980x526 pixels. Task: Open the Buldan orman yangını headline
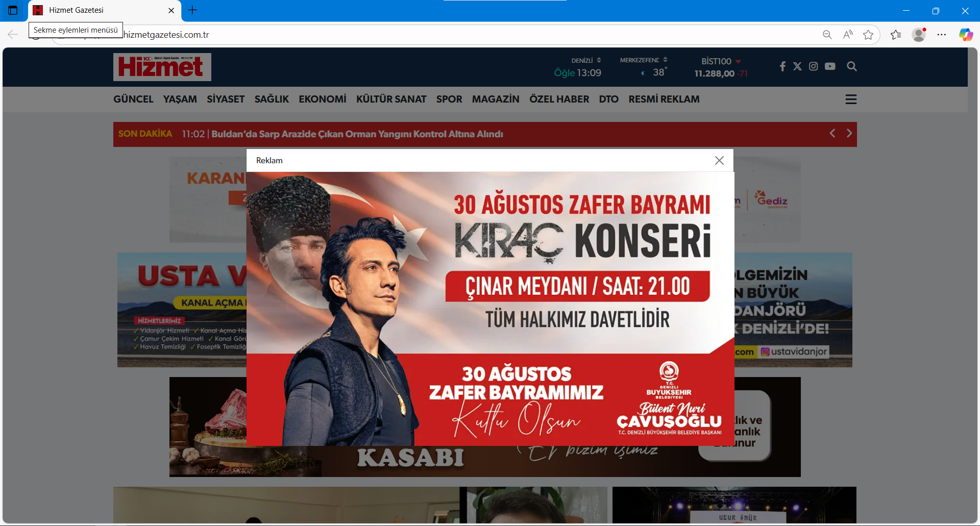357,134
